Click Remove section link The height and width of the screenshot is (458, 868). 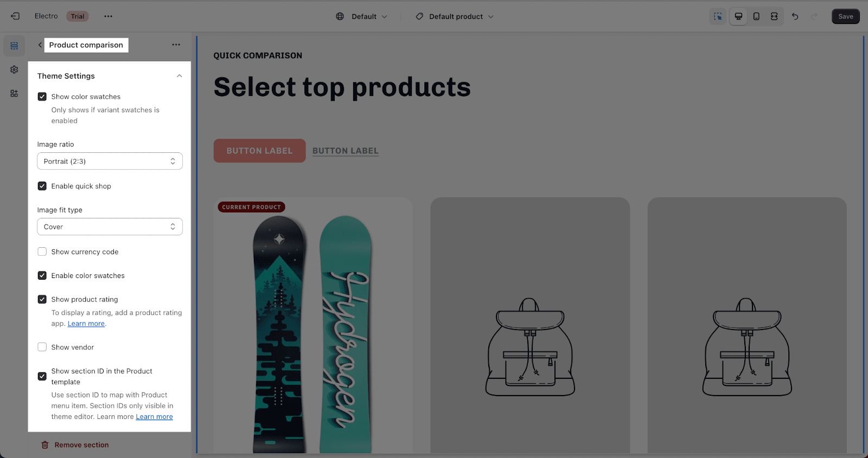pos(75,445)
